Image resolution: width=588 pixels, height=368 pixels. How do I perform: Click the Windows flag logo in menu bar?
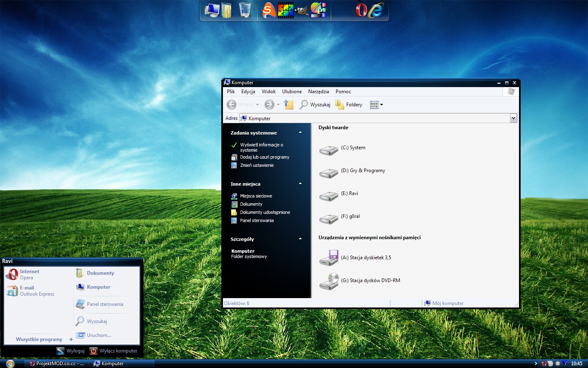tap(511, 92)
